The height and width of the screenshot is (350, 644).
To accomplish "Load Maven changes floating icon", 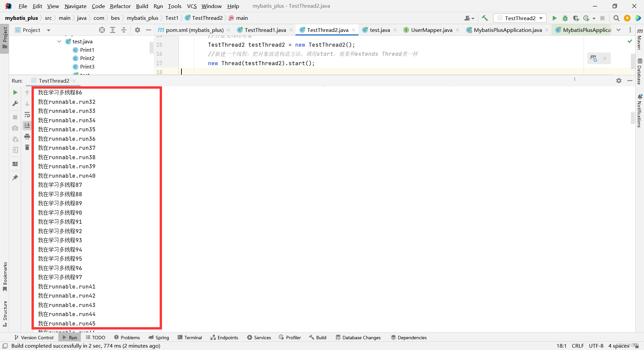I will tap(594, 58).
